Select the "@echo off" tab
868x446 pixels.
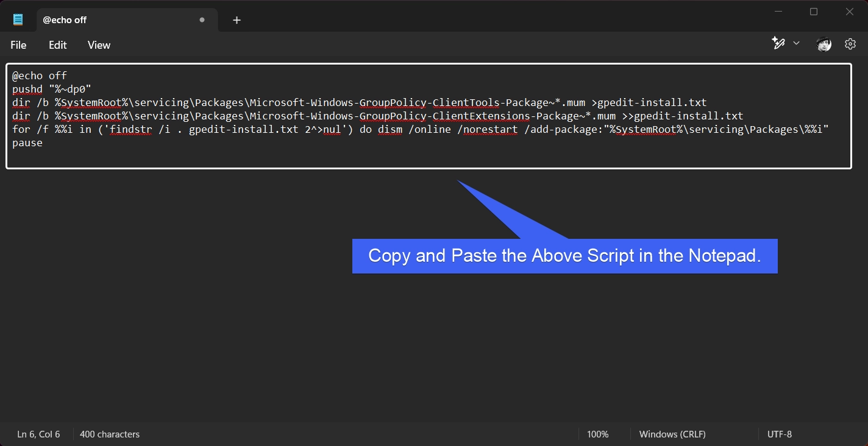coord(127,20)
